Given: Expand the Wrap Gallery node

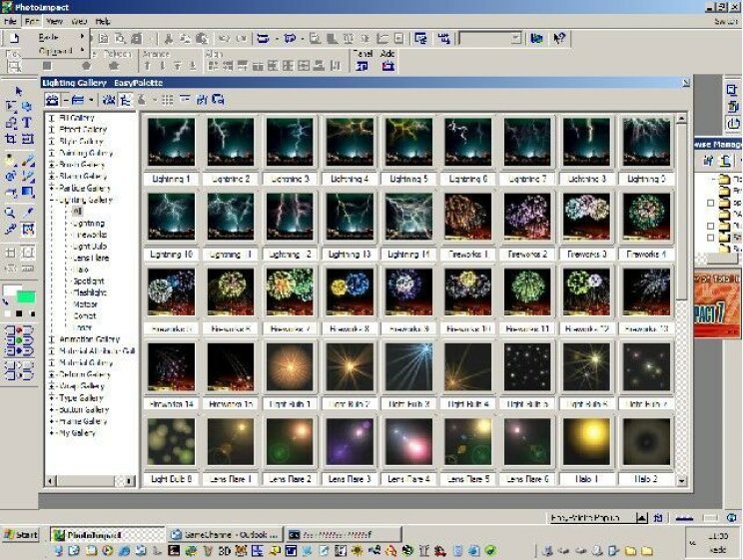Looking at the screenshot, I should tap(52, 386).
